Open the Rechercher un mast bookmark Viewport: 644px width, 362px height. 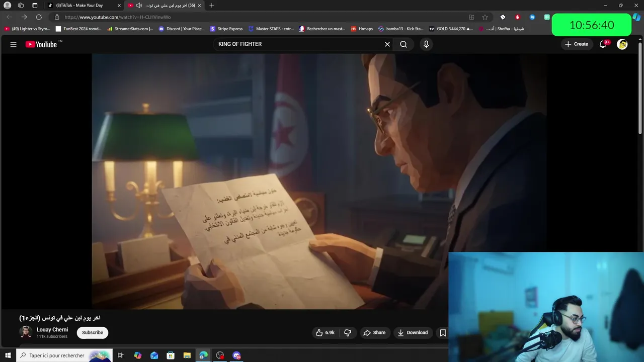click(x=322, y=29)
